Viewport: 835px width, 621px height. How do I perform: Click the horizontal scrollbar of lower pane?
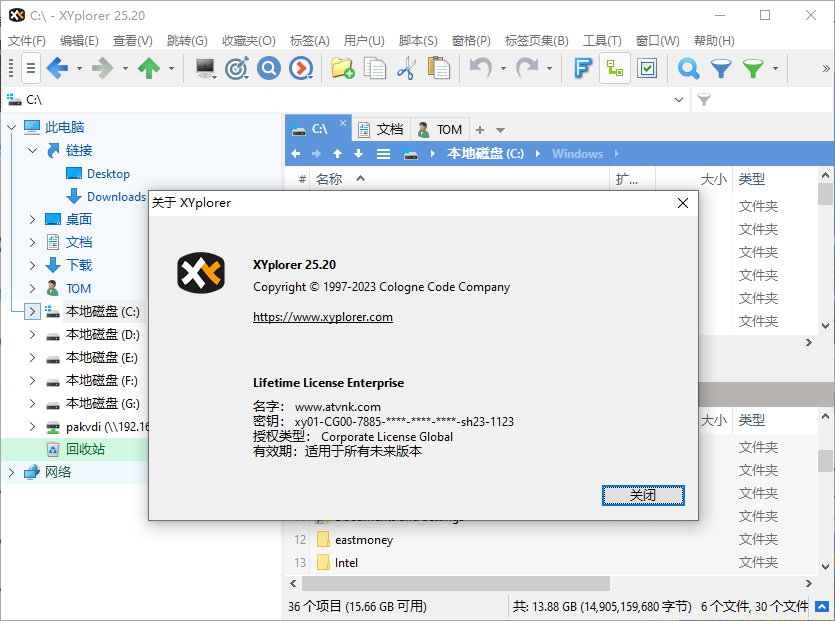tap(456, 584)
